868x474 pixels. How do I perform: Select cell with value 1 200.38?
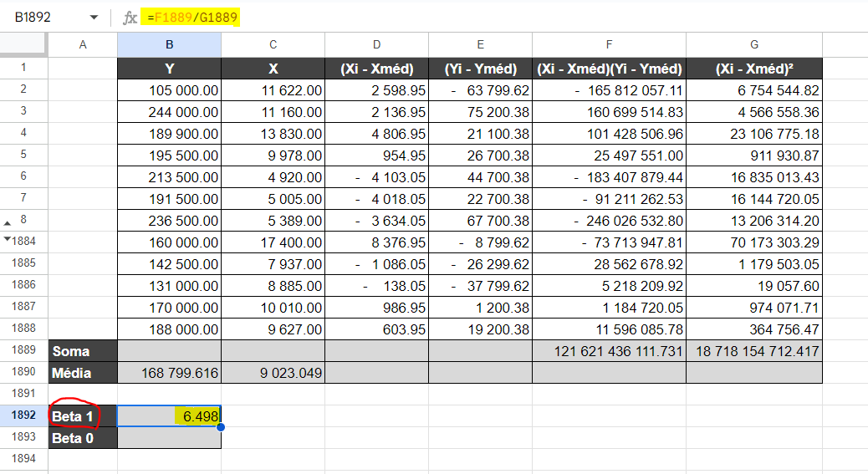(481, 308)
